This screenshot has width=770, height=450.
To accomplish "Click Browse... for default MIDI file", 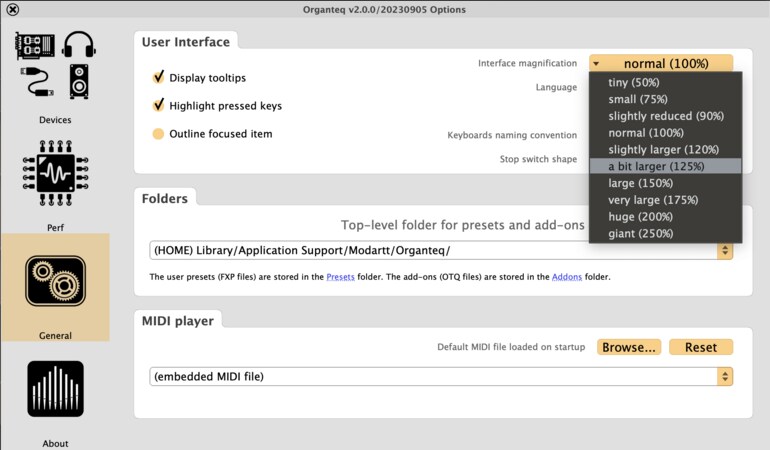I will (x=629, y=347).
